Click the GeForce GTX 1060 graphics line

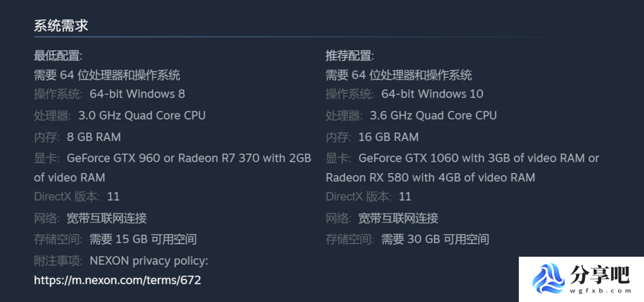point(479,158)
